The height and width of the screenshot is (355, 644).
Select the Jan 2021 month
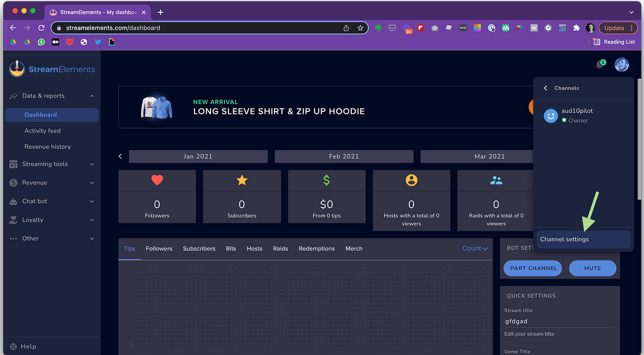point(198,156)
